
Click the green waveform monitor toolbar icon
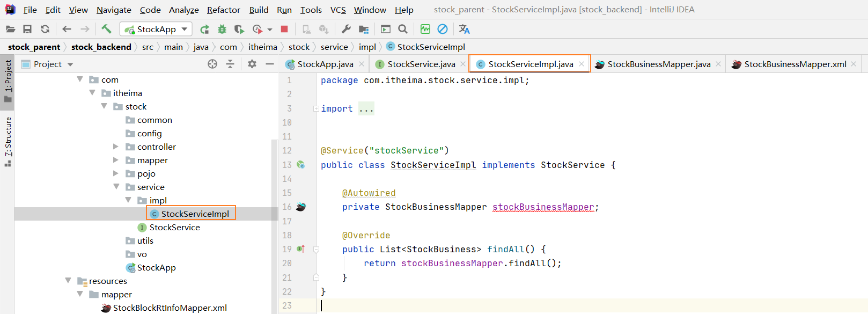coord(425,29)
